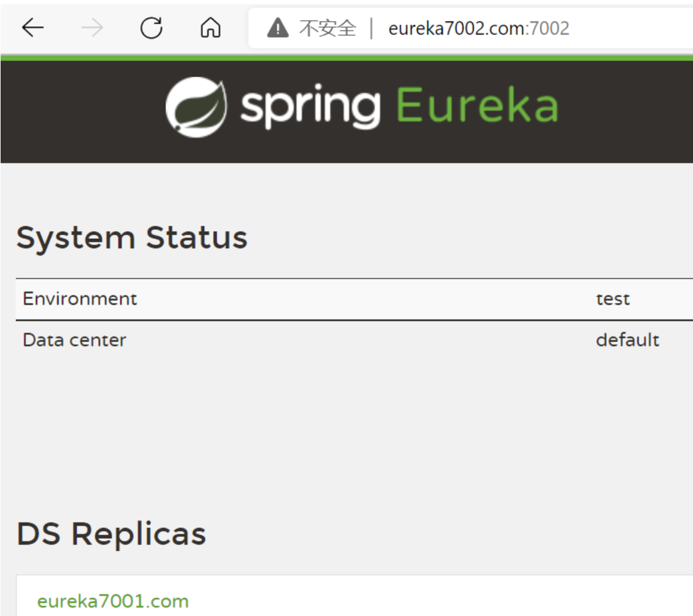The image size is (693, 616).
Task: Click the DS Replicas heading
Action: 111,534
